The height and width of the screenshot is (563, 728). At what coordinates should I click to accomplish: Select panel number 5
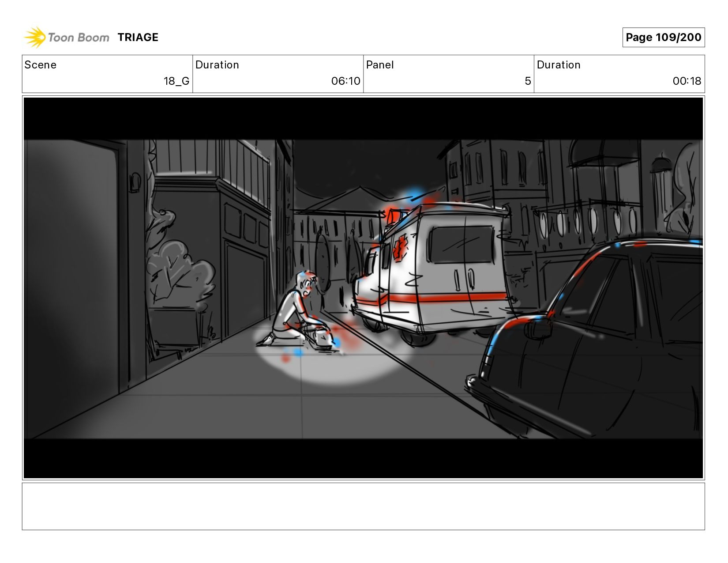tap(528, 81)
